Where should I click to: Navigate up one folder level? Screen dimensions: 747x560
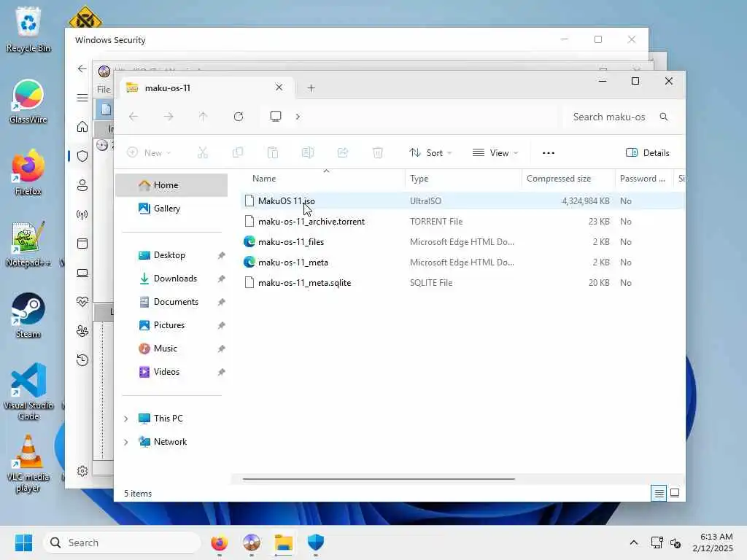click(x=203, y=117)
